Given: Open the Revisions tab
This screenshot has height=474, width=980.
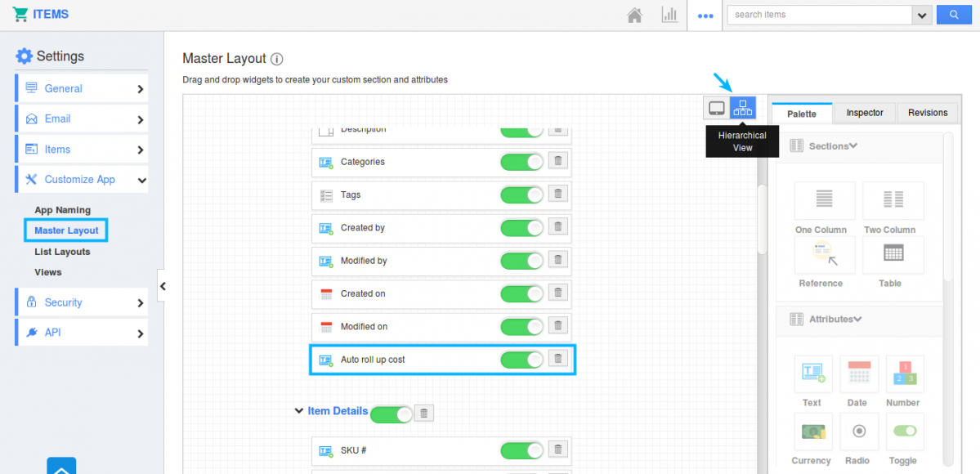Looking at the screenshot, I should pos(928,113).
